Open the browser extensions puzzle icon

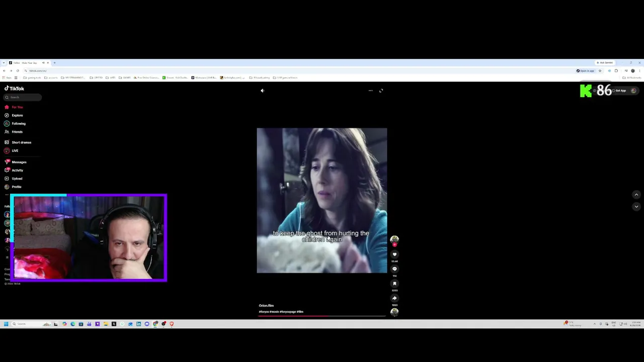click(616, 71)
